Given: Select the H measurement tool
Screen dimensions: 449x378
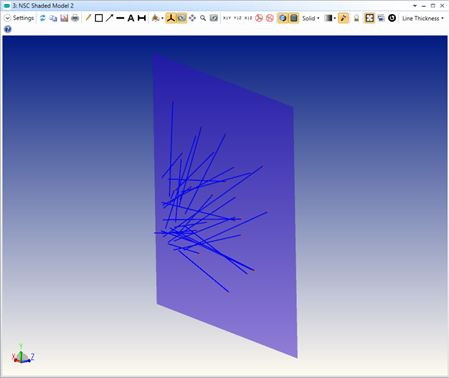Looking at the screenshot, I should click(142, 18).
